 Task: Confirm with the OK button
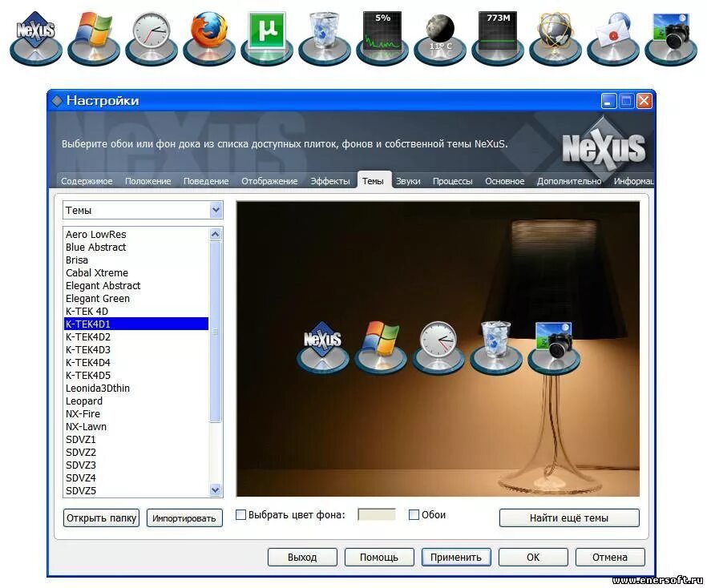(x=533, y=558)
